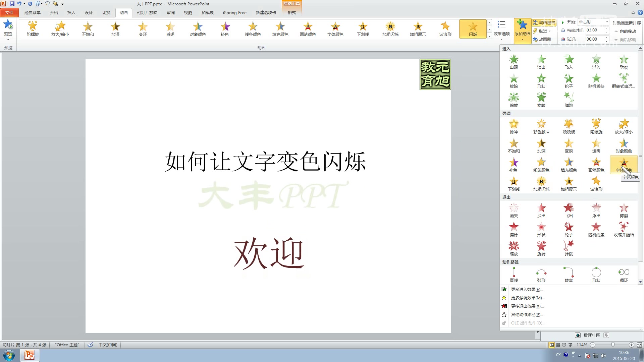Screen dimensions: 644x362
Task: Switch to the 切换 ribbon tab
Action: [x=106, y=12]
